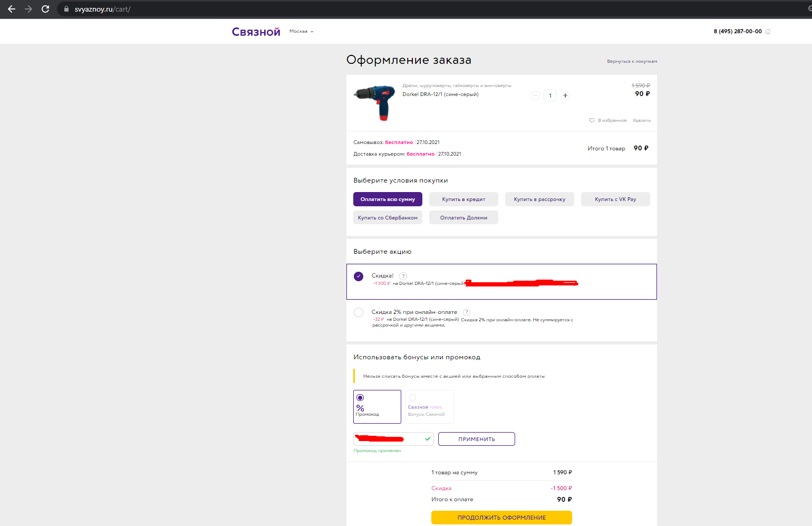812x526 pixels.
Task: Click the promo code input field
Action: tap(393, 438)
